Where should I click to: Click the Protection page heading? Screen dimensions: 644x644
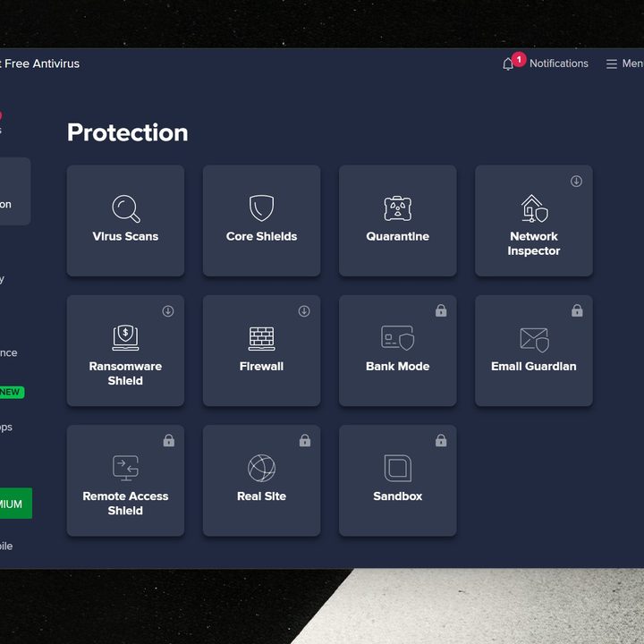[127, 132]
